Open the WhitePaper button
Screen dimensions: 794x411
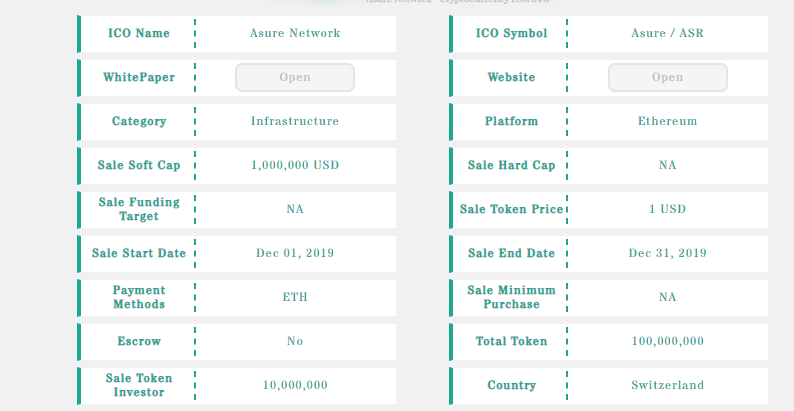[x=295, y=77]
